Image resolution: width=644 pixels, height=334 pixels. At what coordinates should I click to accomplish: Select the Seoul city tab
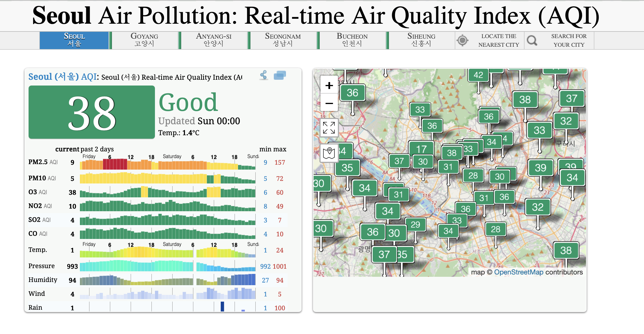tap(74, 40)
